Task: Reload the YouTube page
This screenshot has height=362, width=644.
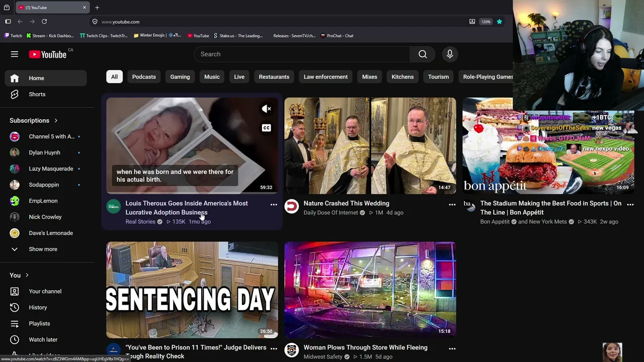Action: click(44, 22)
